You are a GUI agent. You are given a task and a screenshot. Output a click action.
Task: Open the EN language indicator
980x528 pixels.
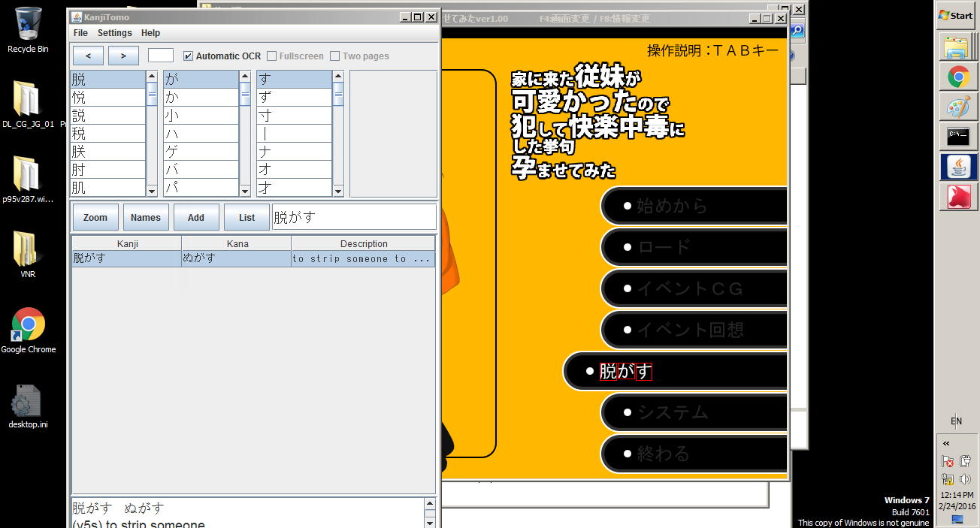[x=956, y=421]
